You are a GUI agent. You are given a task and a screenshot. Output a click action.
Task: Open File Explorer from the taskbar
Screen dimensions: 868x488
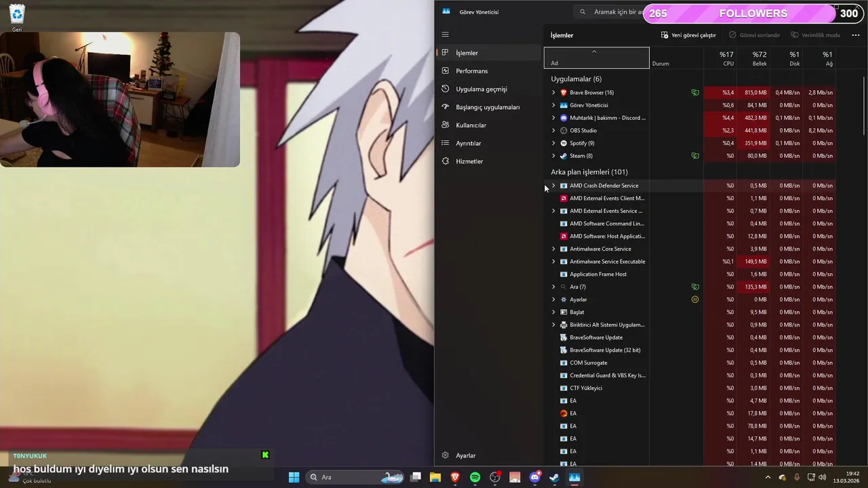(435, 477)
